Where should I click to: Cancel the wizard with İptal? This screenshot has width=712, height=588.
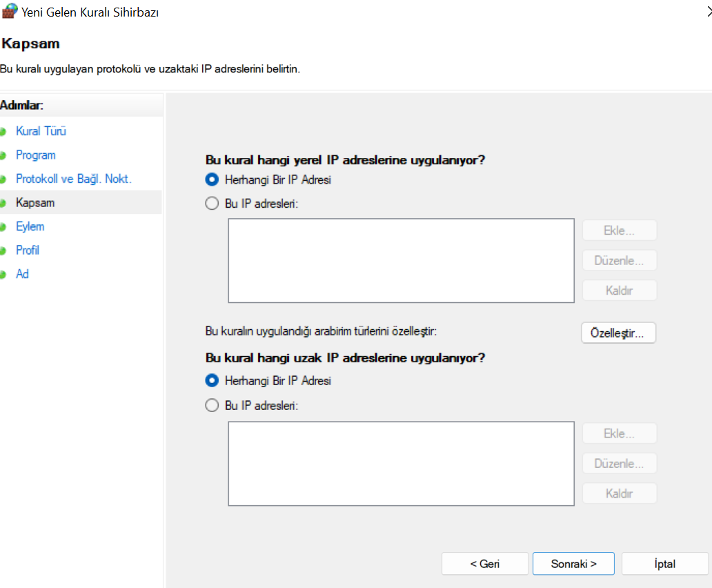[664, 564]
